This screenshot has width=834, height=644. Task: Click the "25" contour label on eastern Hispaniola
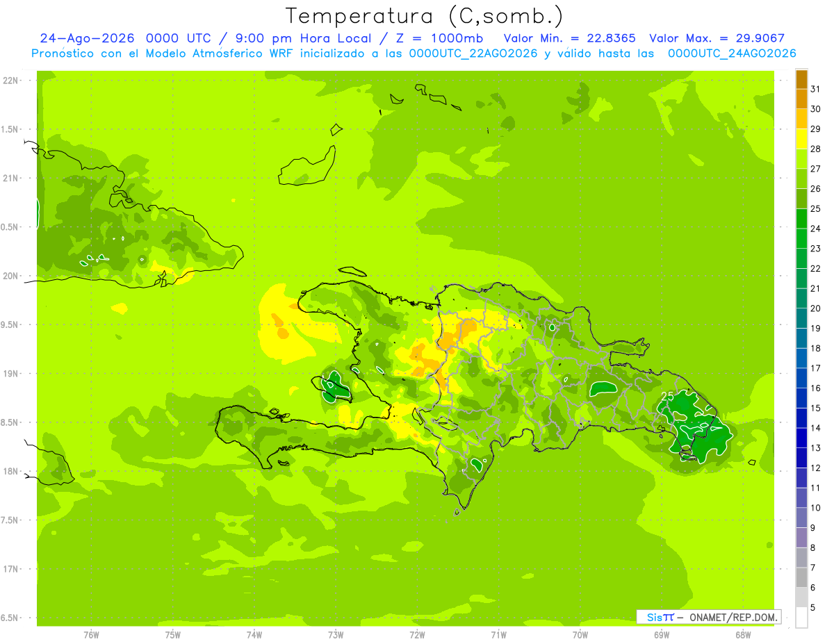click(x=667, y=396)
